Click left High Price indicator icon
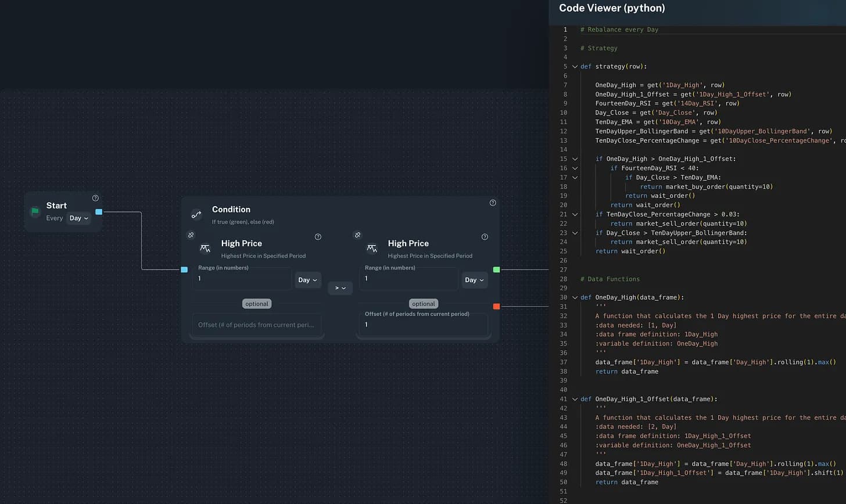846x504 pixels. tap(205, 249)
